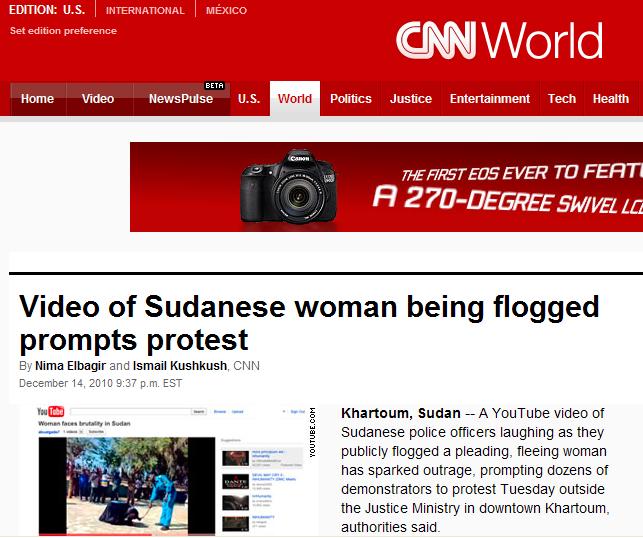Choose the International edition link
This screenshot has width=643, height=538.
click(x=145, y=11)
